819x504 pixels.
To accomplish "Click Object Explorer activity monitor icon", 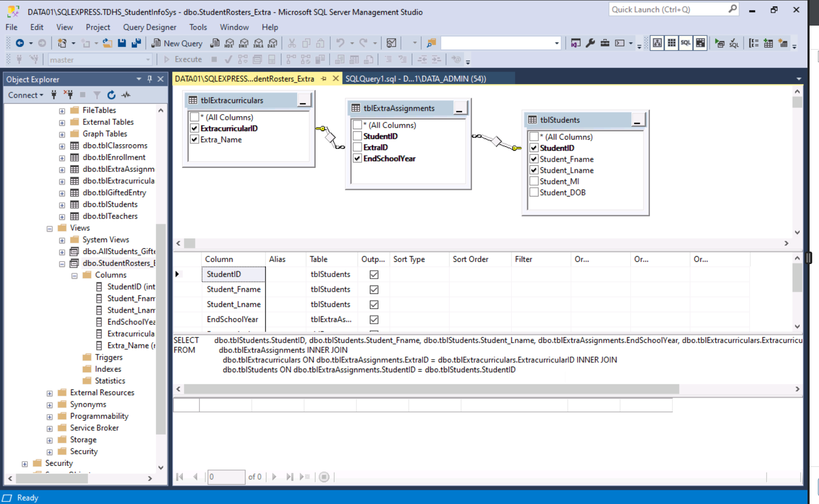I will point(126,95).
